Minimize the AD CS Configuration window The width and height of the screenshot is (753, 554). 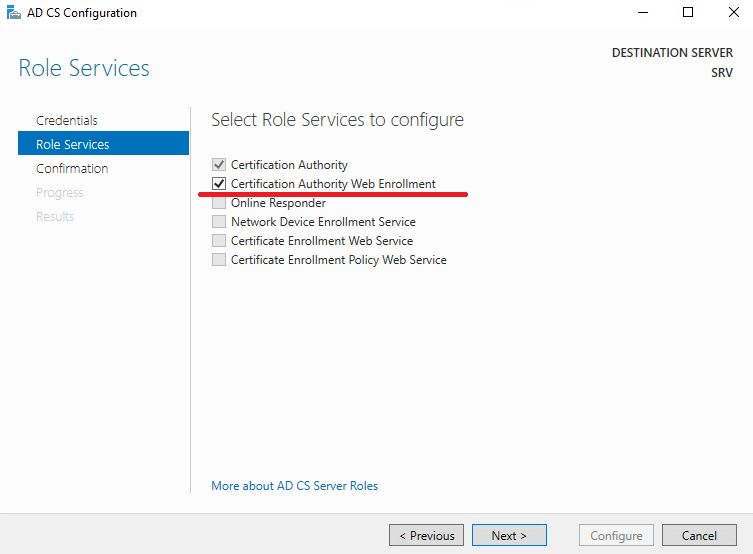tap(643, 12)
